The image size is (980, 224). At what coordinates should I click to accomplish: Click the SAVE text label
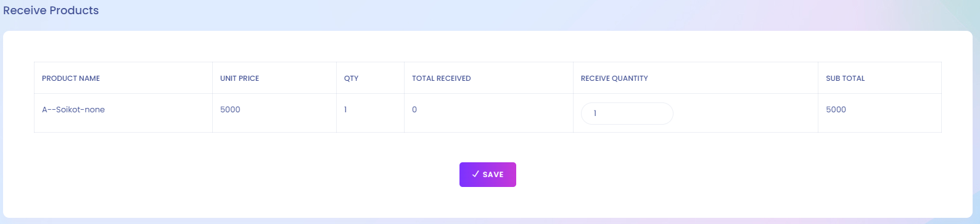click(x=493, y=175)
